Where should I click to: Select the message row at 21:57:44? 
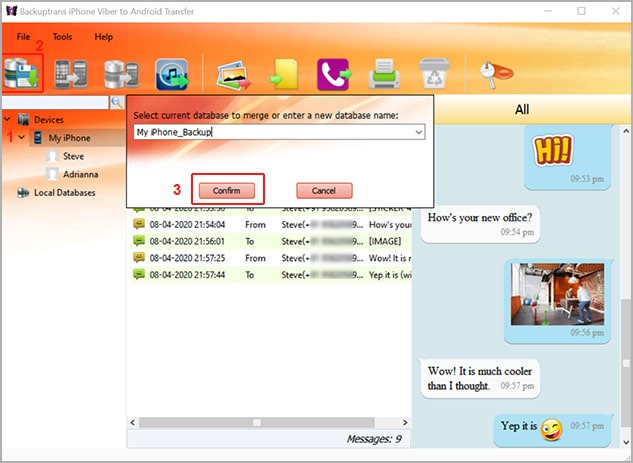[271, 274]
